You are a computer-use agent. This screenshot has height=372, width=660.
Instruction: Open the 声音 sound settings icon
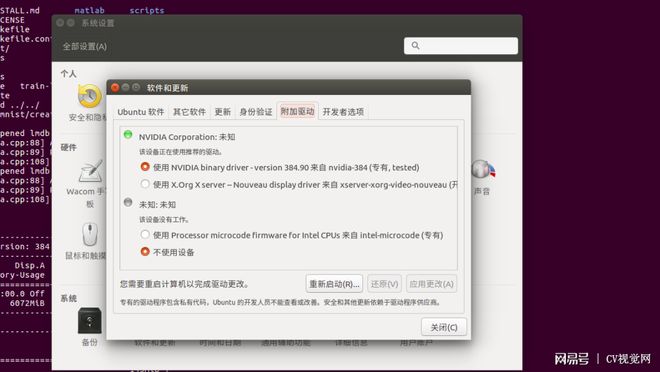click(x=482, y=170)
